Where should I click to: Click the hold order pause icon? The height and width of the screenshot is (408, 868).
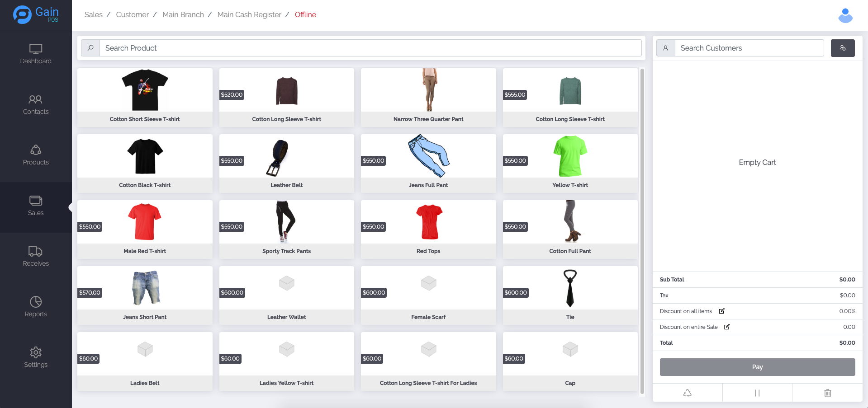757,393
